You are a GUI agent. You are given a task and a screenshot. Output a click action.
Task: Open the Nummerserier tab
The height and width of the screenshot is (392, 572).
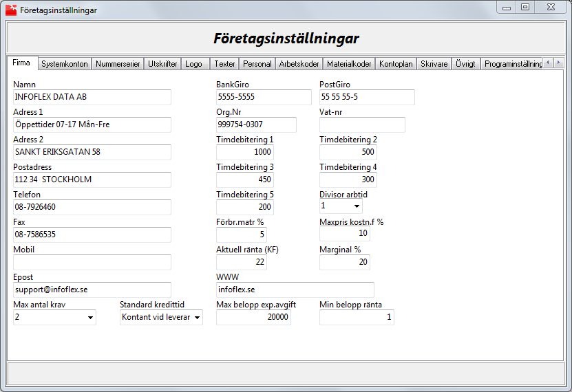tap(118, 64)
